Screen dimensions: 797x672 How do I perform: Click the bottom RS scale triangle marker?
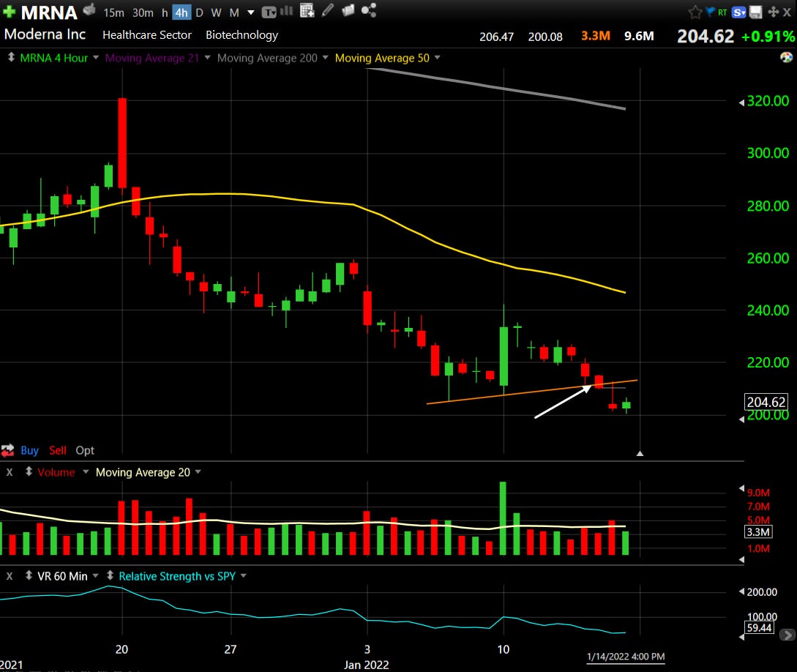(x=741, y=637)
